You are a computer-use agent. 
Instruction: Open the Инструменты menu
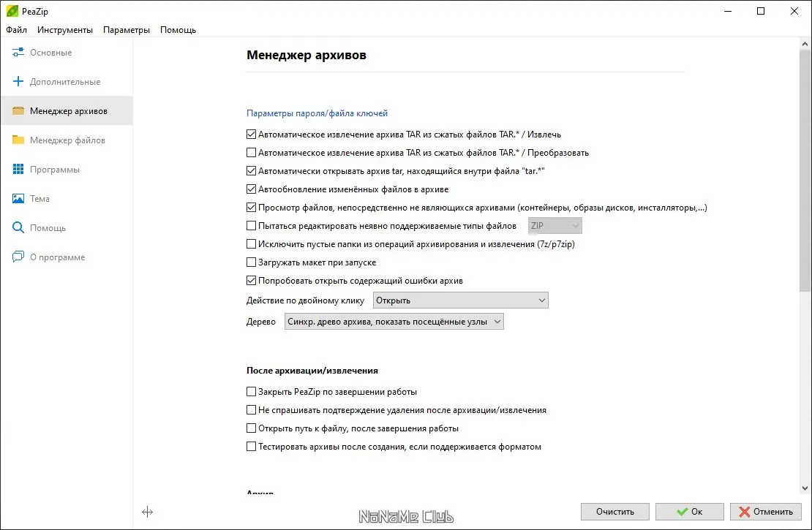65,30
